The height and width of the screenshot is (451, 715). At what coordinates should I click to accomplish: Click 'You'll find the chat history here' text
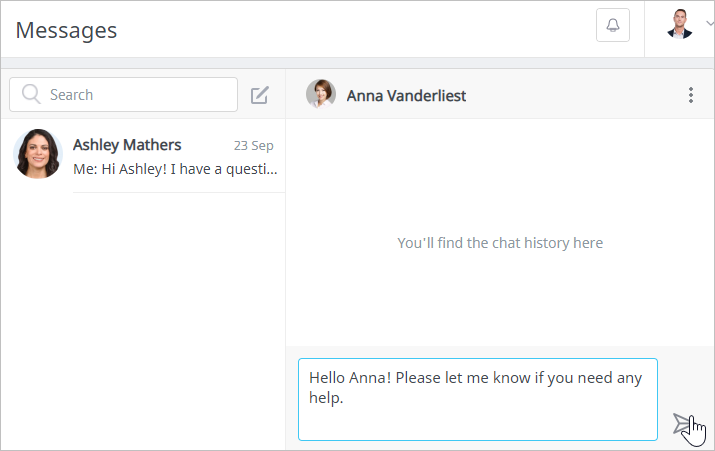click(500, 243)
